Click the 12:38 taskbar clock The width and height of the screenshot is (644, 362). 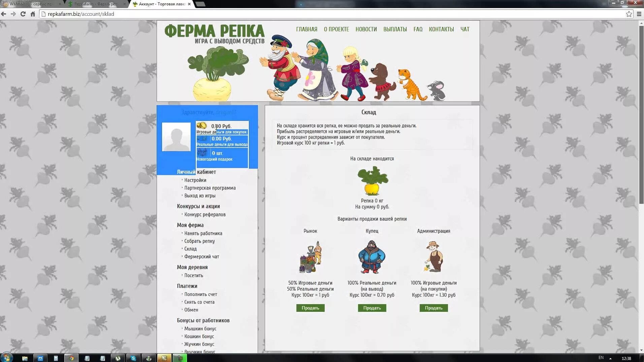(x=626, y=358)
